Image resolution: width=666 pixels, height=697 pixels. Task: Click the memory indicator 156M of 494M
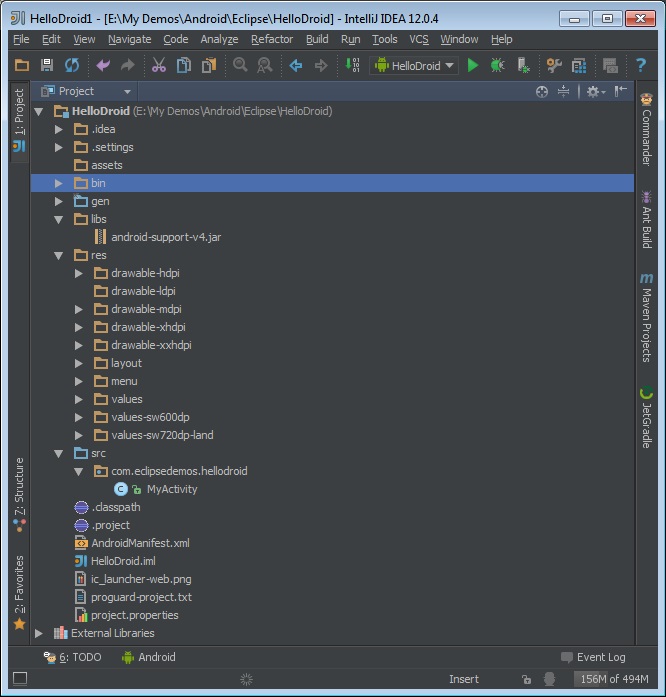[x=614, y=679]
